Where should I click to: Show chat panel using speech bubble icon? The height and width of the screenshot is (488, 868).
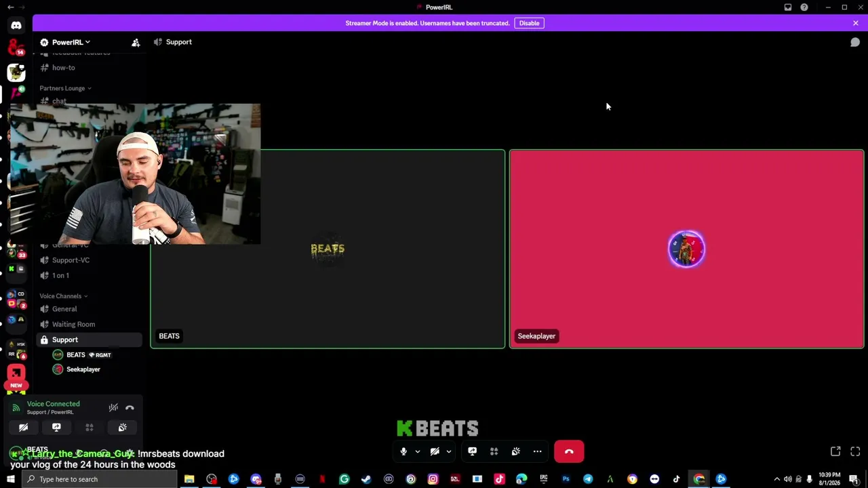coord(855,42)
